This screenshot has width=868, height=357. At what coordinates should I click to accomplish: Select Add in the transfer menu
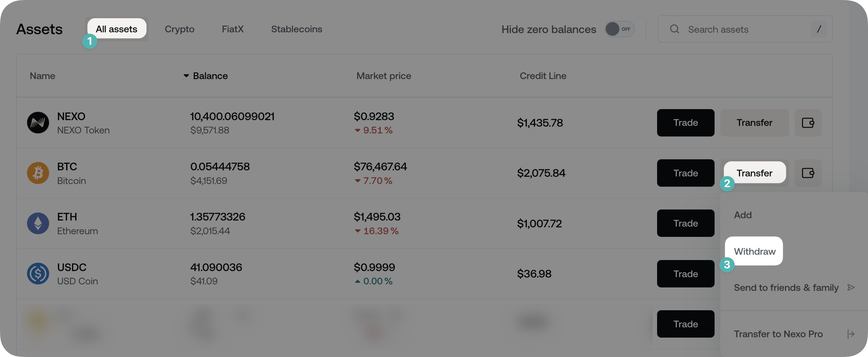[742, 215]
